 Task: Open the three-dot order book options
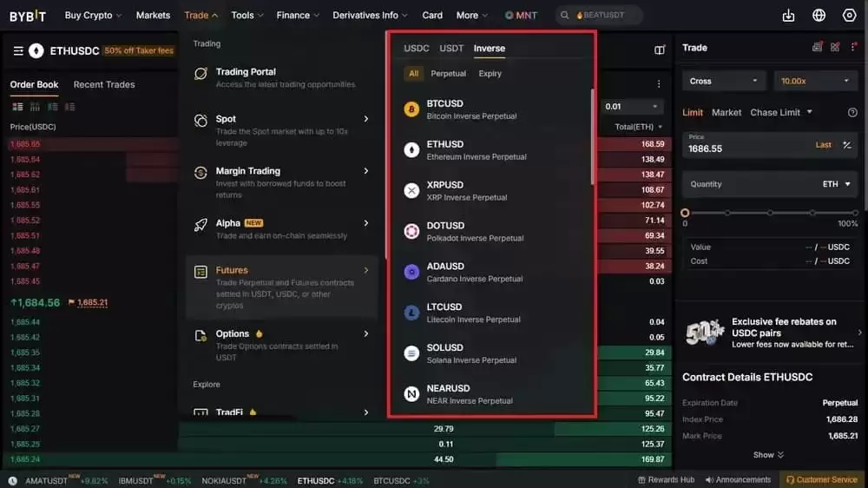(x=659, y=83)
